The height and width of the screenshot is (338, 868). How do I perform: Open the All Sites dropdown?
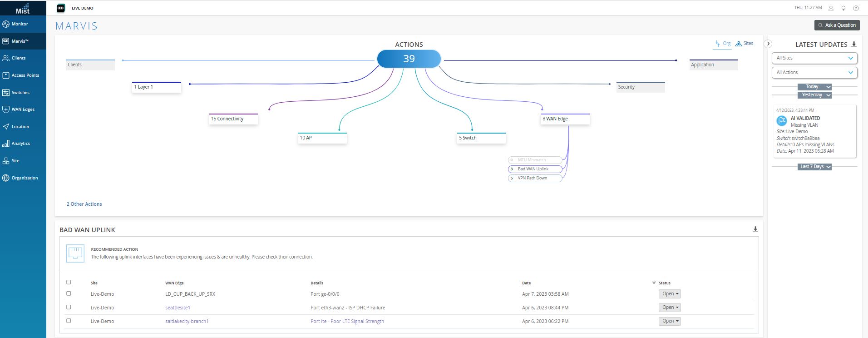click(814, 58)
